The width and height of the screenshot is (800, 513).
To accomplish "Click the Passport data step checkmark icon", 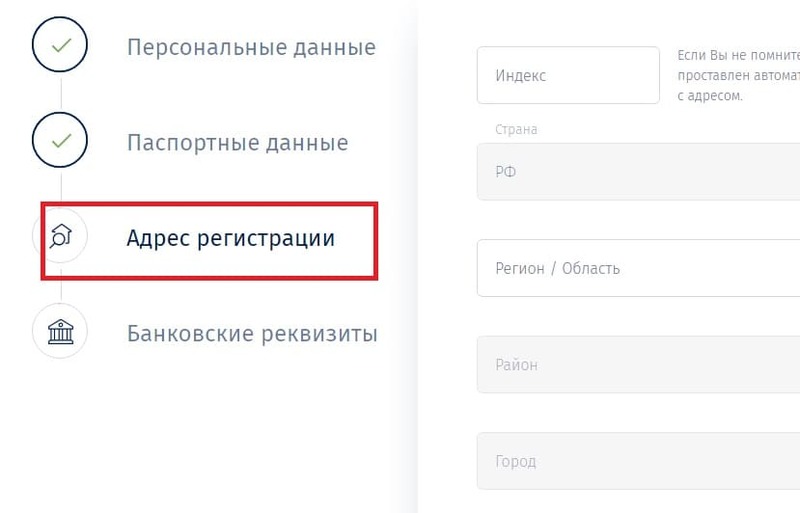I will point(60,142).
